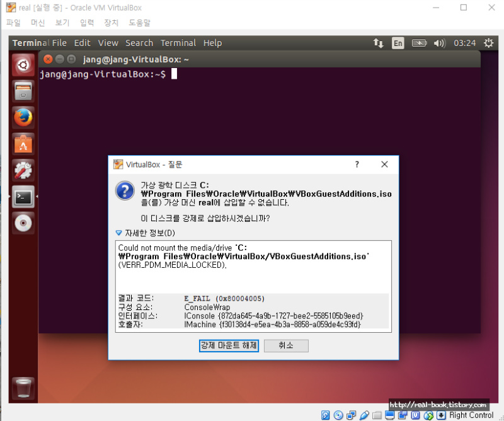Open the Files manager in dock
The width and height of the screenshot is (504, 421).
tap(23, 91)
